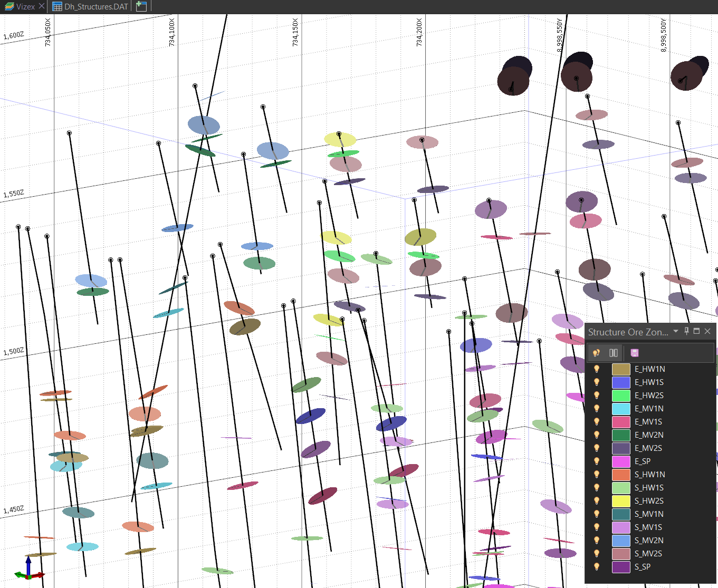Screen dimensions: 718x588
Task: Open the Structure Ore Zones panel dropdown arrow
Action: [x=676, y=332]
